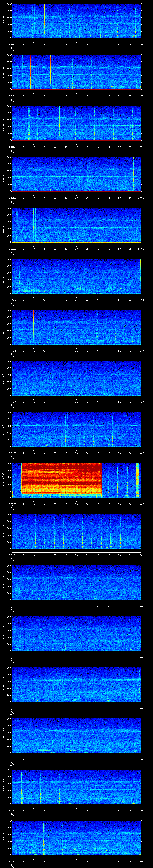Click the spectrogram panel starting at 18:16:00

click(76, 21)
